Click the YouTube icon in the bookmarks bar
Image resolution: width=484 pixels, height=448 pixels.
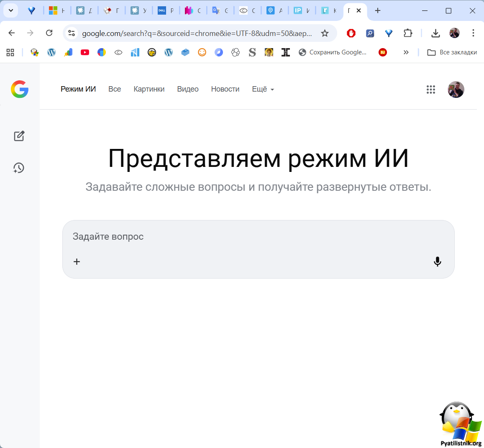tap(85, 52)
